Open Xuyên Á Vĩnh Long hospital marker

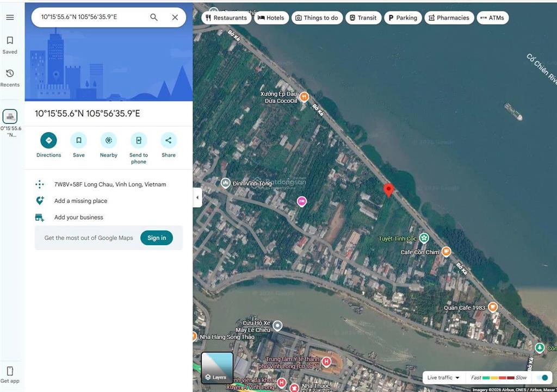point(282,382)
